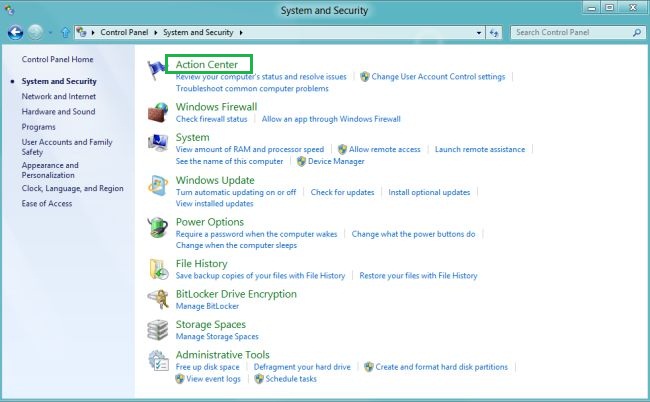Go back with the Back arrow button
Image resolution: width=650 pixels, height=402 pixels.
16,32
